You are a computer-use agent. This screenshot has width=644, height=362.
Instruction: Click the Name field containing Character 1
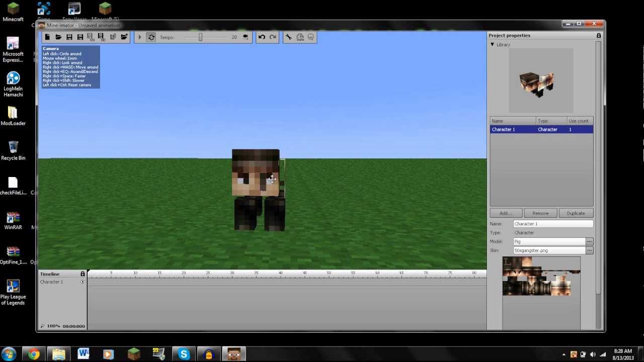click(x=553, y=224)
